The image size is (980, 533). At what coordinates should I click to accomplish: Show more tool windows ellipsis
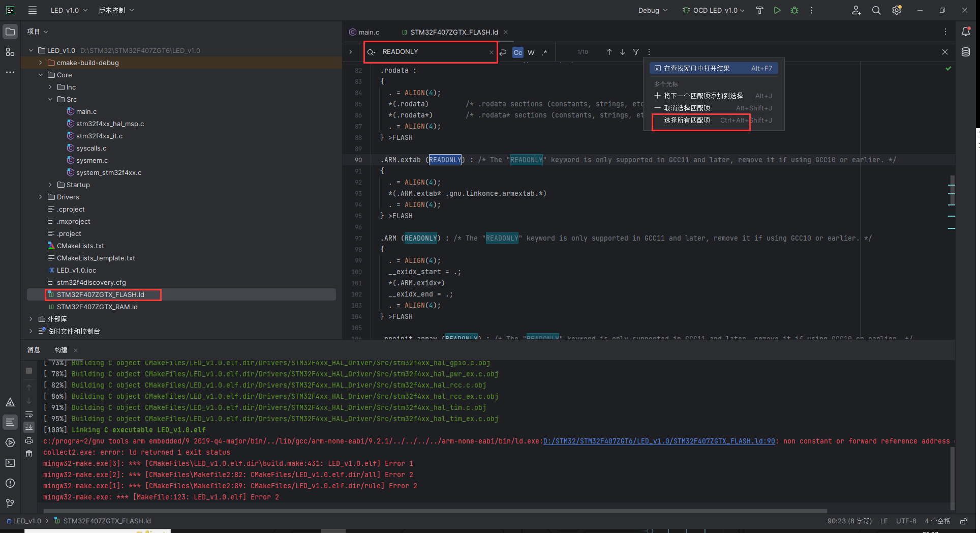pos(10,72)
